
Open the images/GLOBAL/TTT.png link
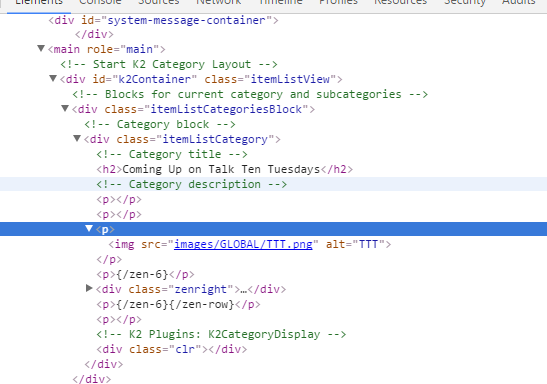(243, 244)
